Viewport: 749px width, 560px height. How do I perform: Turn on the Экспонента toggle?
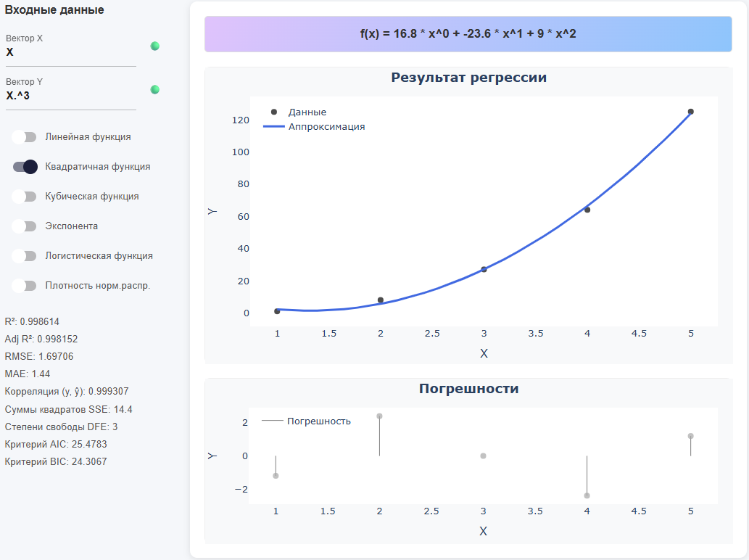(25, 226)
